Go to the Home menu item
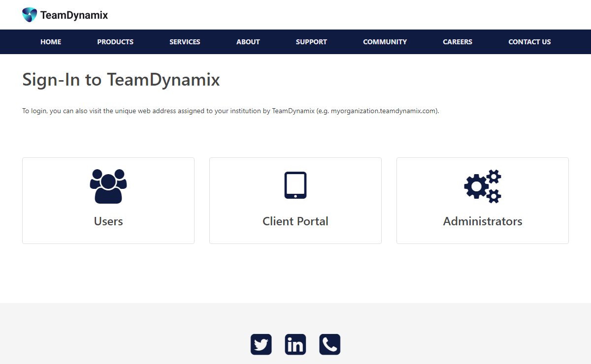Image resolution: width=591 pixels, height=364 pixels. pyautogui.click(x=51, y=42)
